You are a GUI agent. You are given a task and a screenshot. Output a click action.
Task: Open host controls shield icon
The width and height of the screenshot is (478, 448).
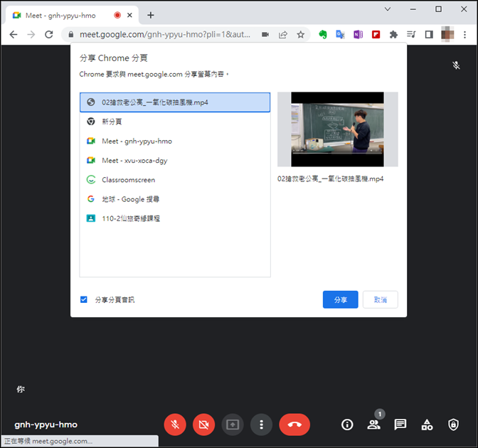click(453, 425)
